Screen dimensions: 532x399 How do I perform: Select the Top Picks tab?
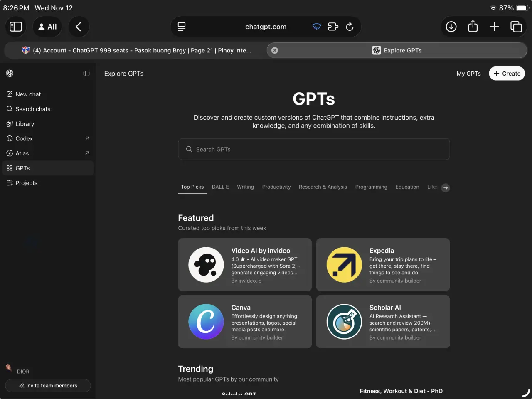click(x=192, y=187)
